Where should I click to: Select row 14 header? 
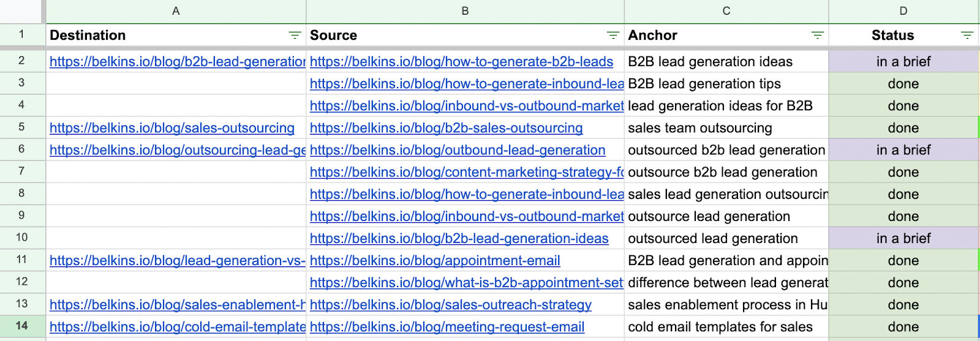(21, 326)
